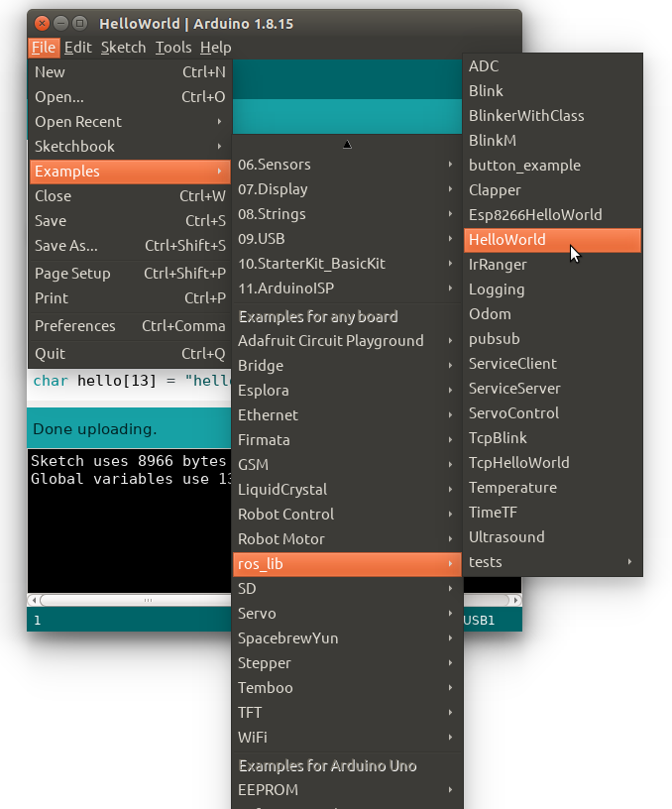This screenshot has width=672, height=809.
Task: Click the scroll-up arrow in Examples list
Action: pos(347,145)
